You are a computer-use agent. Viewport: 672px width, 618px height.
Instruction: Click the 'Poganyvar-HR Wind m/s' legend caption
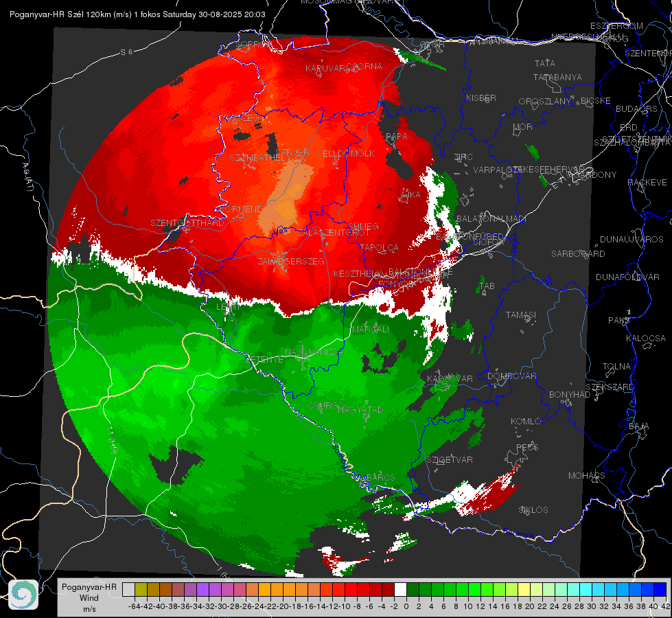[89, 598]
